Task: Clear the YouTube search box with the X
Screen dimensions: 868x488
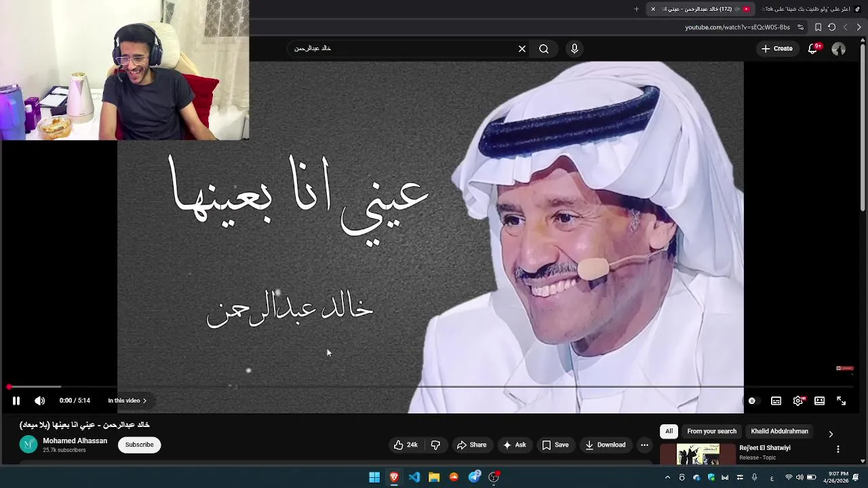Action: (x=522, y=49)
